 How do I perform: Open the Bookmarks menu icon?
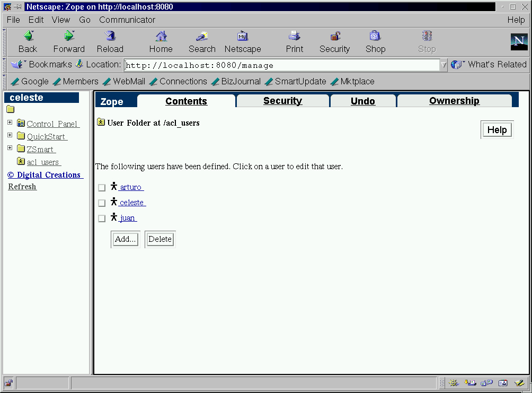point(19,64)
